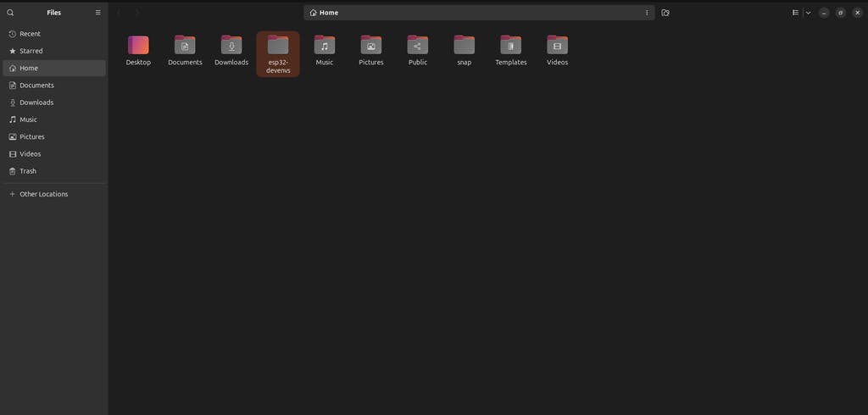The width and height of the screenshot is (868, 415).
Task: Select the Music folder in grid
Action: coord(325,51)
